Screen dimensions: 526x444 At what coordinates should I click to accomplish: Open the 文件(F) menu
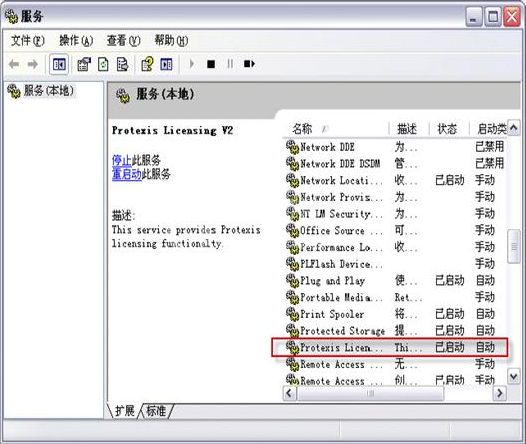coord(28,41)
